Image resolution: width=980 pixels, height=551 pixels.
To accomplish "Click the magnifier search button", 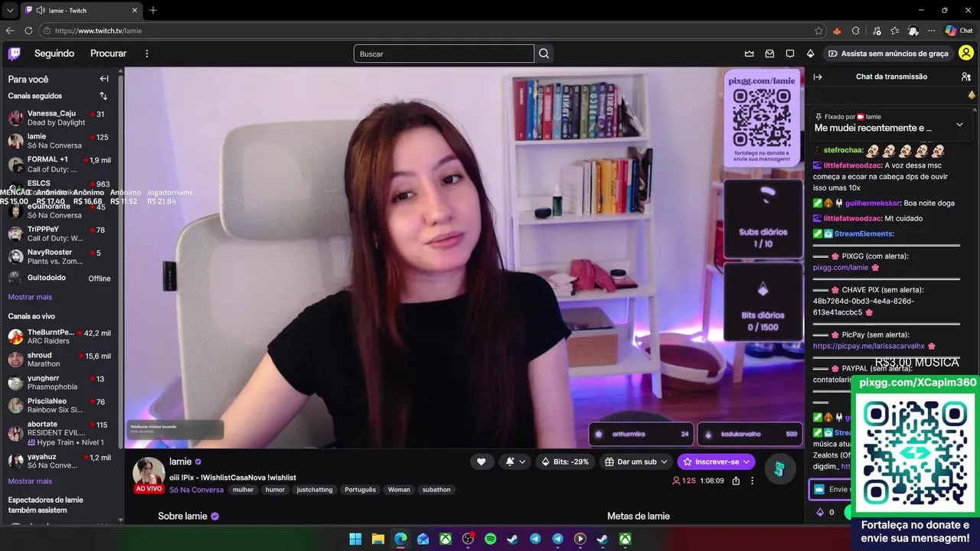I will [x=544, y=54].
